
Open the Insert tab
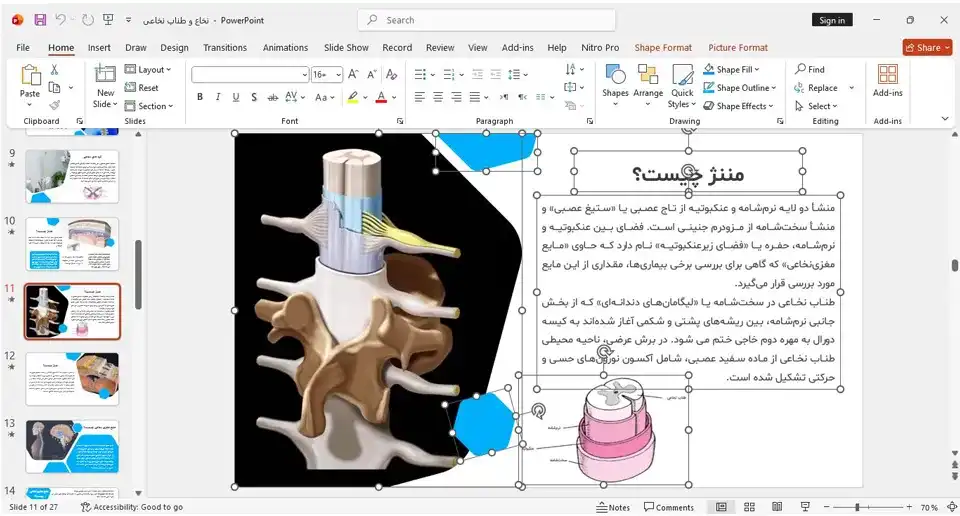pyautogui.click(x=99, y=48)
